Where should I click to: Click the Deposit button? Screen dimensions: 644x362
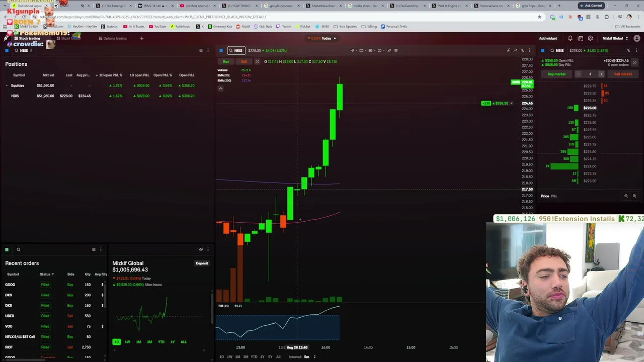coord(202,263)
